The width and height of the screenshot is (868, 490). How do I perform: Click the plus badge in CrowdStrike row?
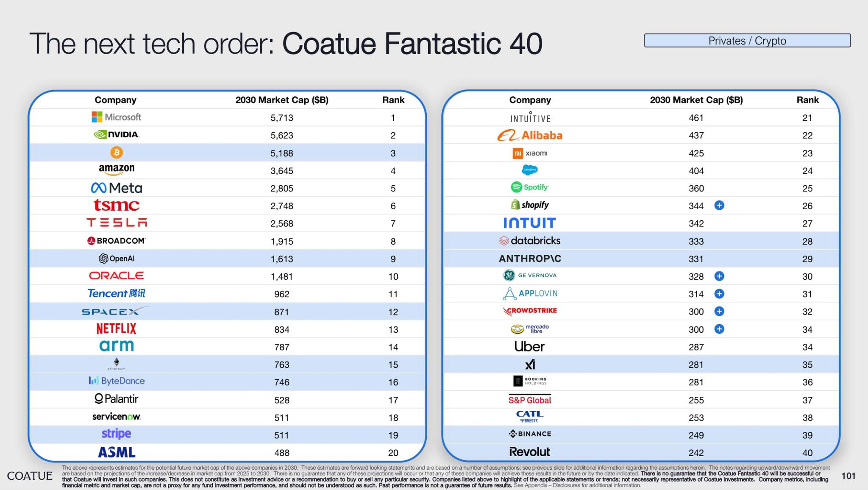[x=719, y=312]
